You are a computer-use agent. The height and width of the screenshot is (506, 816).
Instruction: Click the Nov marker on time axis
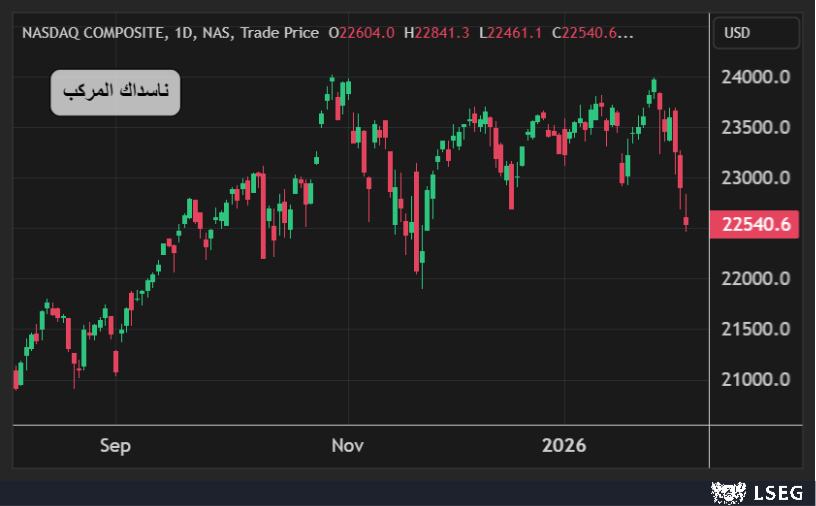pos(348,445)
